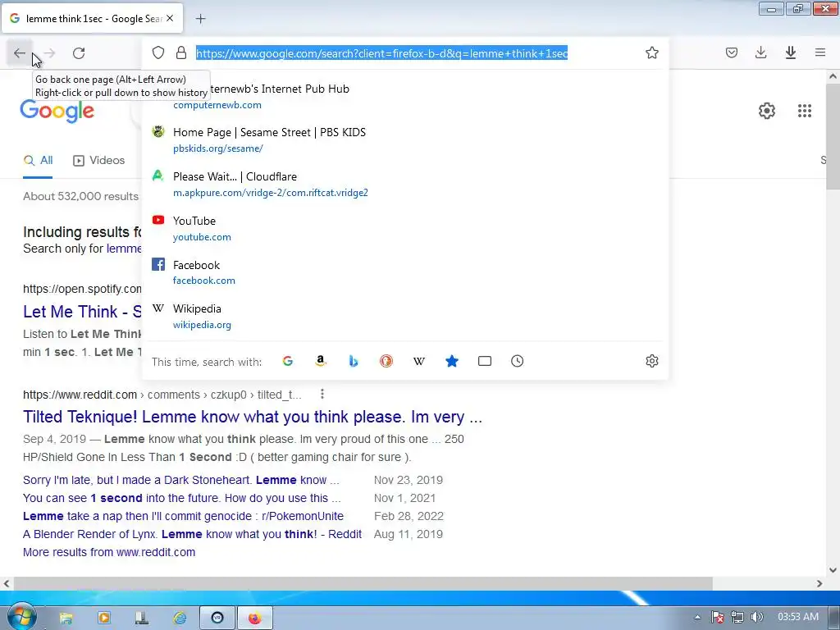Open Tilted Teknique reddit result
Screen dimensions: 840x630
253,417
